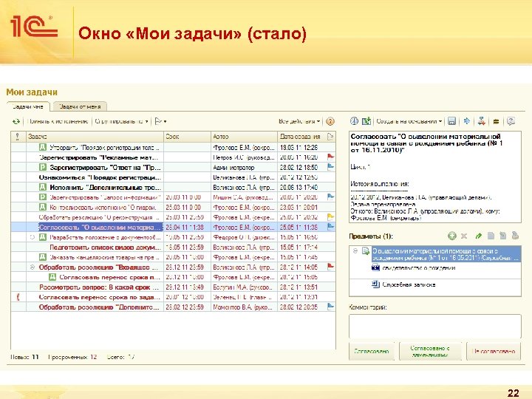Click the Не согласовано button
The image size is (532, 399).
point(494,351)
